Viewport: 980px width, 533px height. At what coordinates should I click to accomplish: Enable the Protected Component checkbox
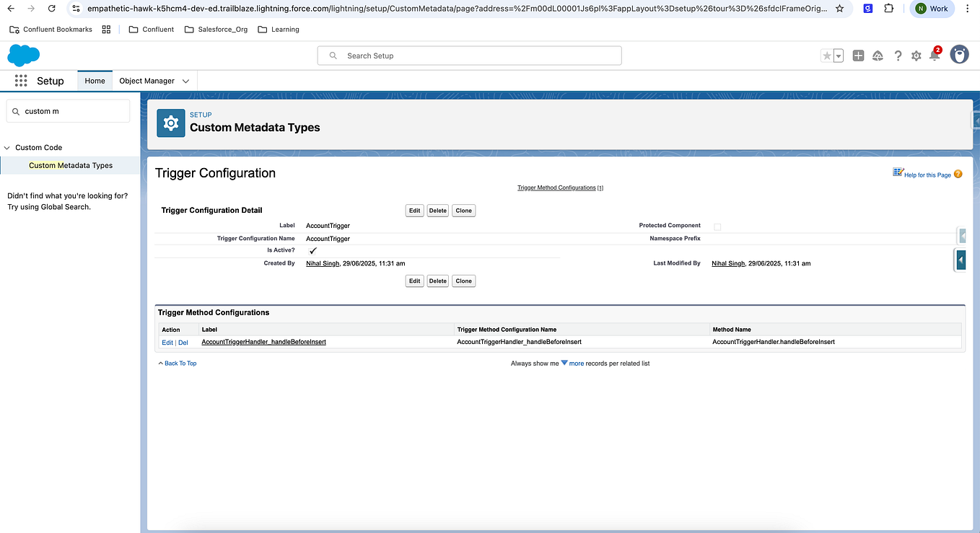pyautogui.click(x=717, y=226)
